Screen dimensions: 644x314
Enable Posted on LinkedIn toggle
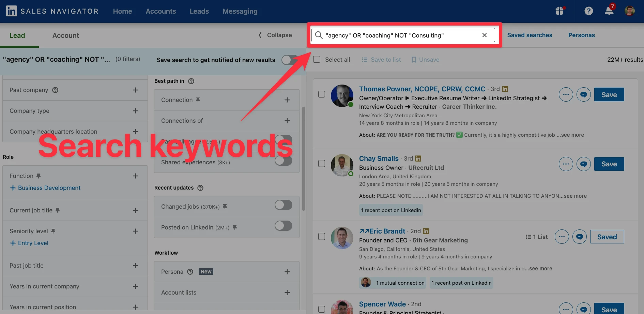click(283, 226)
